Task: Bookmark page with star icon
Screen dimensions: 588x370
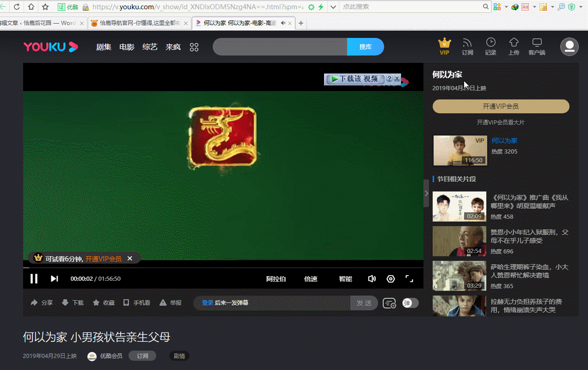Action: [x=45, y=7]
